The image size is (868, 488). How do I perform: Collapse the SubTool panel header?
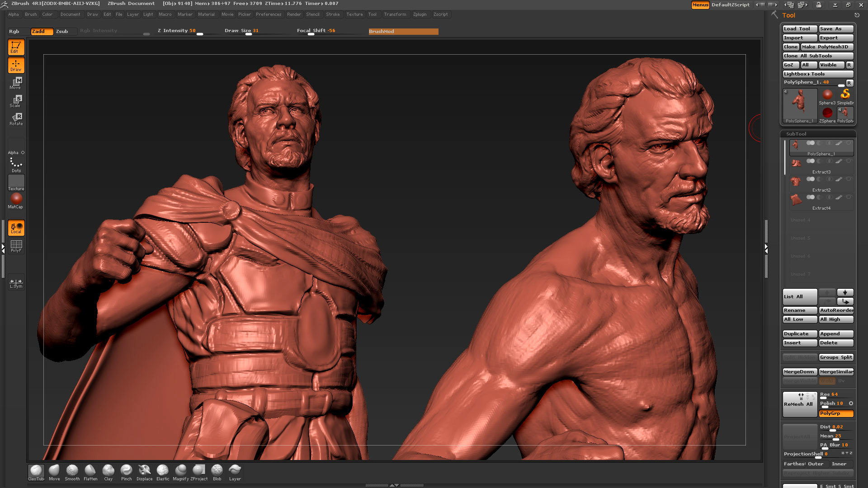[796, 134]
